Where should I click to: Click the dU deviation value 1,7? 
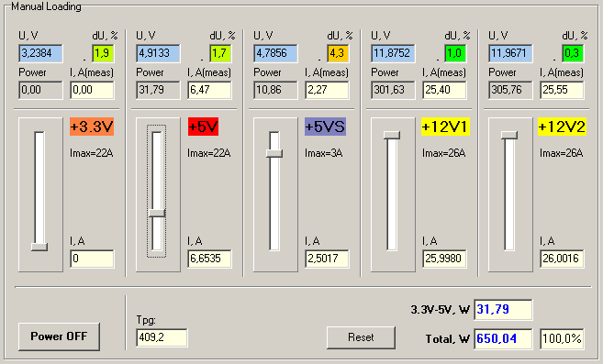(221, 53)
